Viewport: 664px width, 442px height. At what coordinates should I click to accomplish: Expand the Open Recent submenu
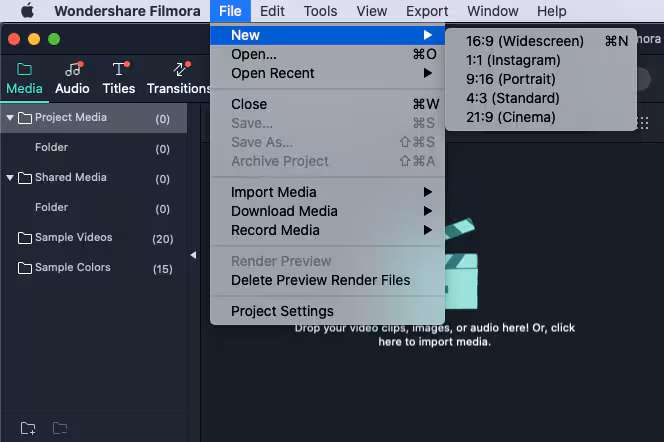click(x=327, y=73)
